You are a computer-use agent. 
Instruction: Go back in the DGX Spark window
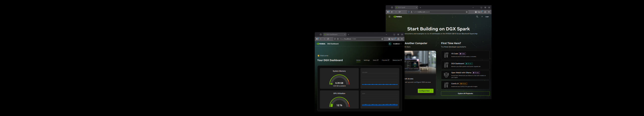tap(392, 12)
